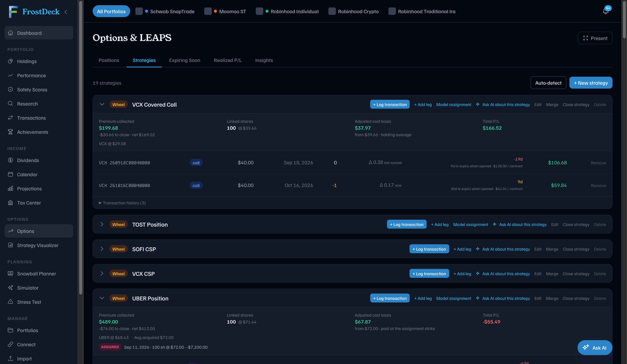Collapse sidebar with the arrow next to FrostDeck

click(x=66, y=12)
